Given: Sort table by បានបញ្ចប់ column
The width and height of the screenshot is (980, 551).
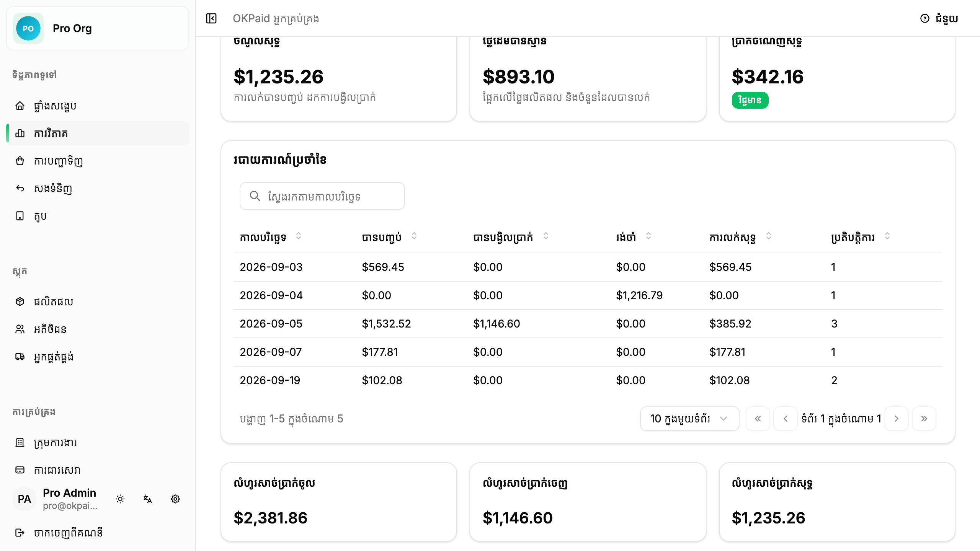Looking at the screenshot, I should (x=414, y=236).
